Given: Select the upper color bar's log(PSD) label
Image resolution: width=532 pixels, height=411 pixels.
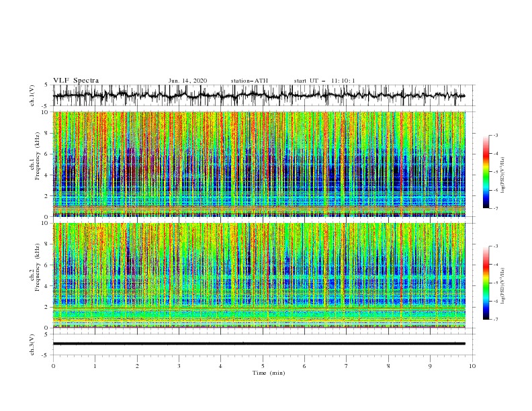Looking at the screenshot, I should click(504, 175).
